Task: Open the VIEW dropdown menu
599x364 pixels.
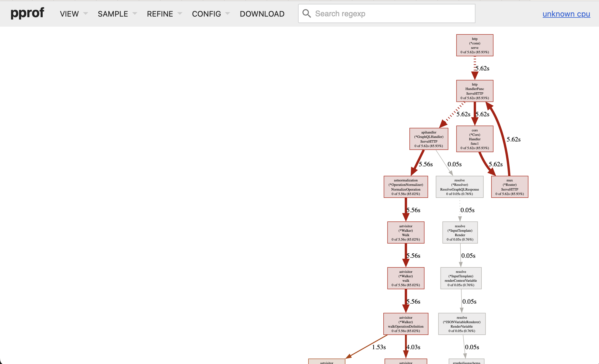Action: (74, 14)
